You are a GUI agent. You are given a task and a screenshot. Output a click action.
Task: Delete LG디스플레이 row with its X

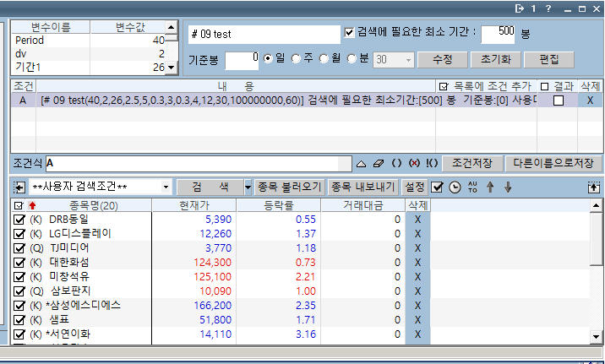click(x=417, y=234)
